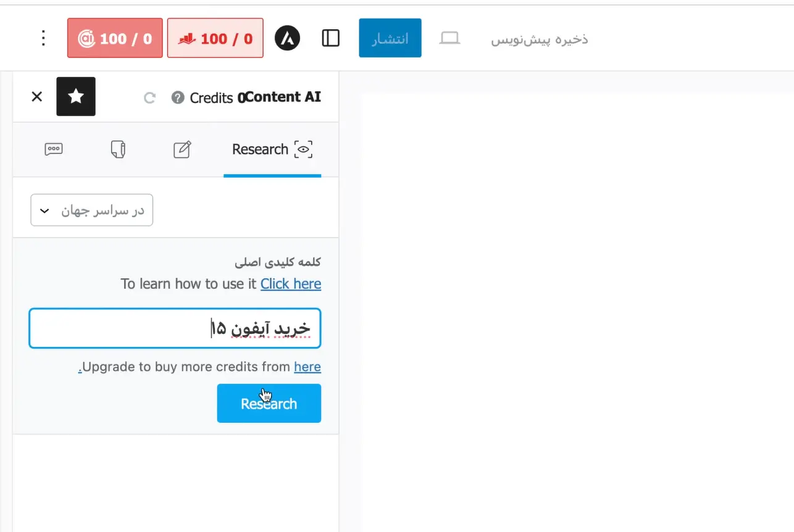This screenshot has height=532, width=794.
Task: Expand the editor options three-dot menu
Action: point(43,37)
